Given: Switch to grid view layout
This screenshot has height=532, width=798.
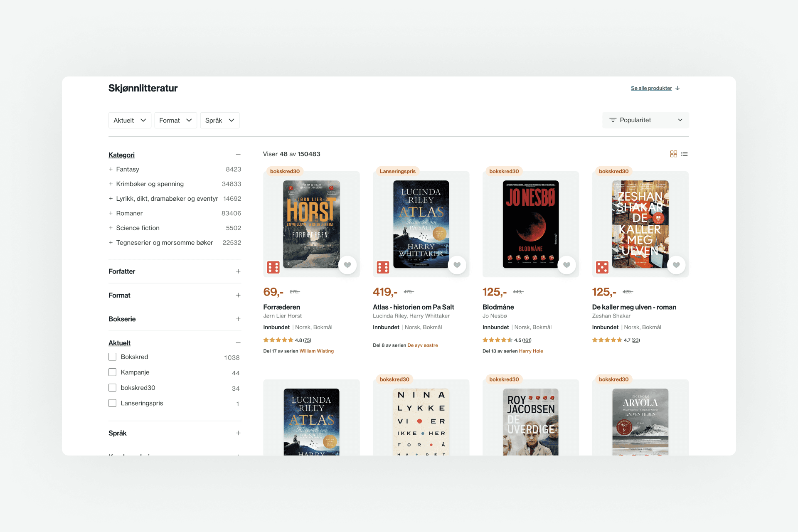Looking at the screenshot, I should 673,154.
